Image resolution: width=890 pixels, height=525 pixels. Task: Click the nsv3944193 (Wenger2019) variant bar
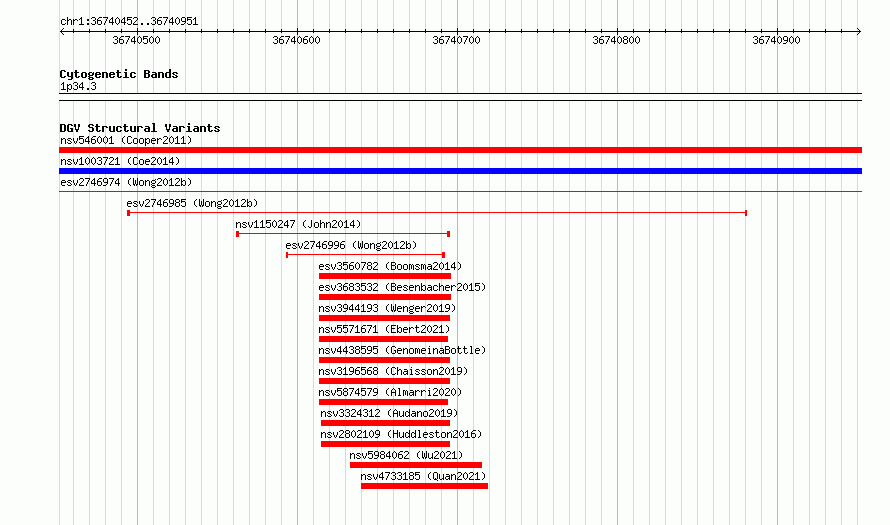(384, 318)
